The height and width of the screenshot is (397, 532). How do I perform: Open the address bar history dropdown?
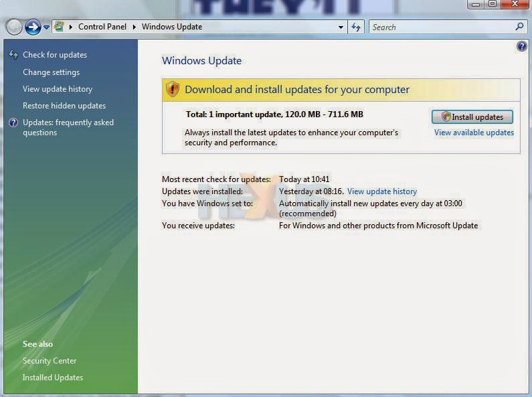tap(341, 27)
